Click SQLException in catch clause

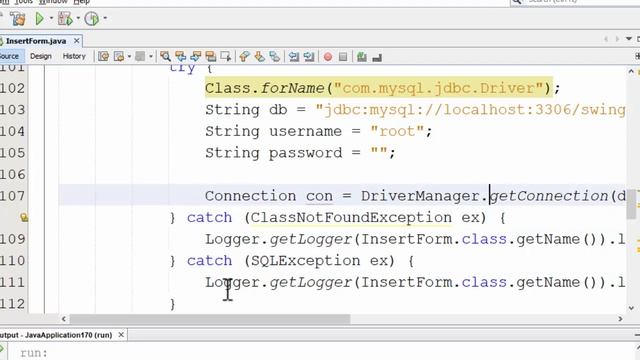[305, 261]
